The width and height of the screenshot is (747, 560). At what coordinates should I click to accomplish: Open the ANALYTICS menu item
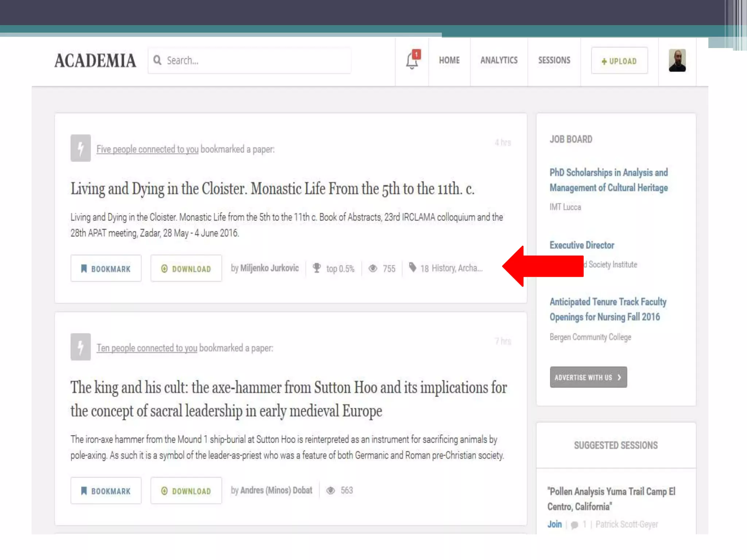[x=499, y=61]
